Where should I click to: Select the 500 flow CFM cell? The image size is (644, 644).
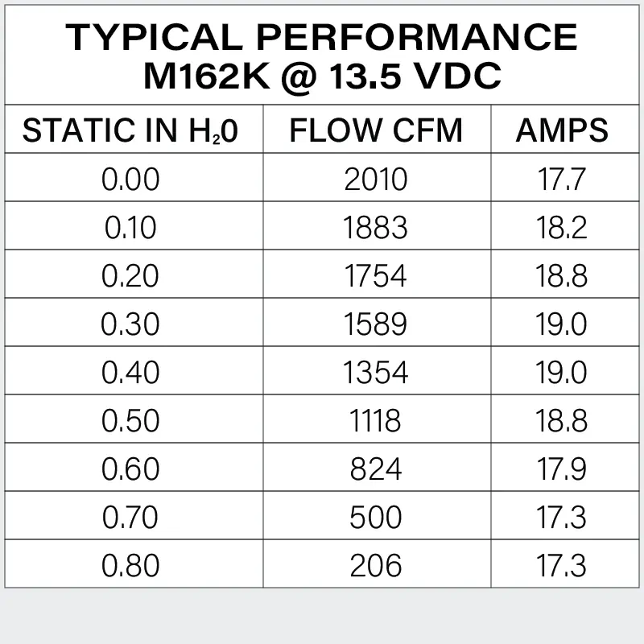376,517
